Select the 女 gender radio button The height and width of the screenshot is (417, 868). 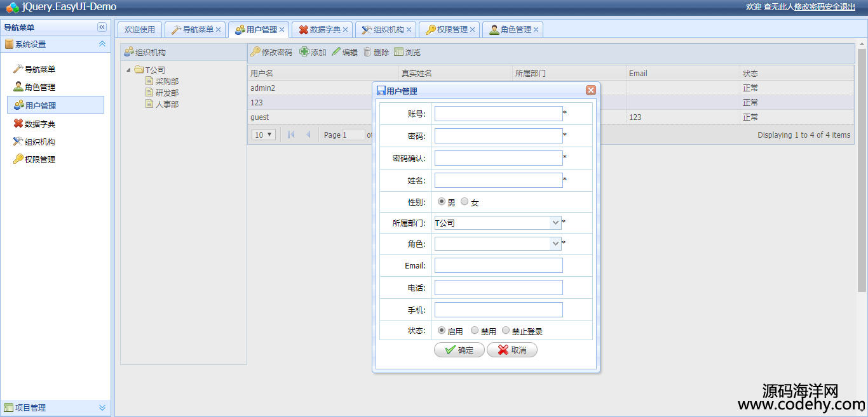[465, 202]
